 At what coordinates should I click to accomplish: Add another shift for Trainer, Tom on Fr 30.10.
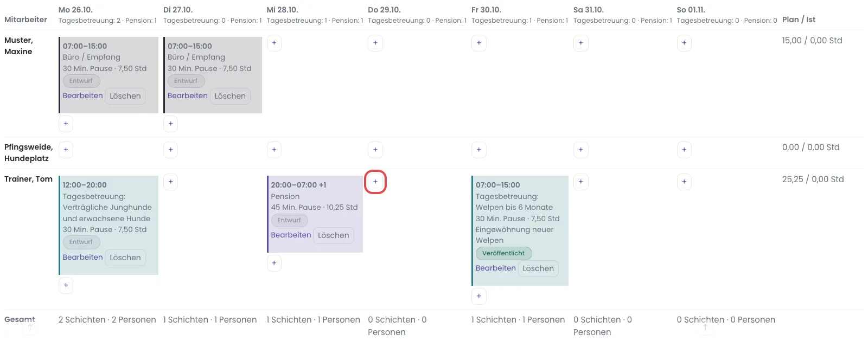(x=478, y=296)
